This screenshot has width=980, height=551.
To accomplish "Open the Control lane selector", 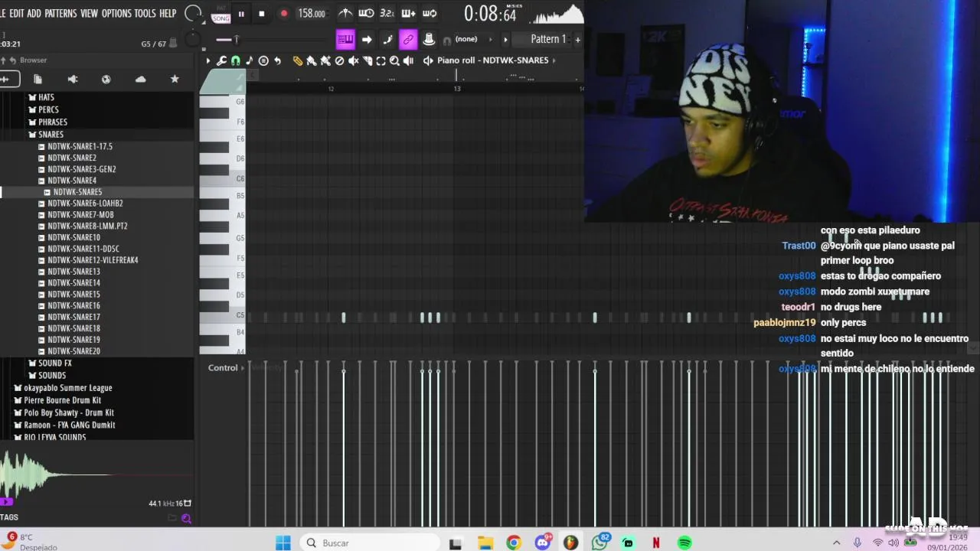I will click(227, 368).
